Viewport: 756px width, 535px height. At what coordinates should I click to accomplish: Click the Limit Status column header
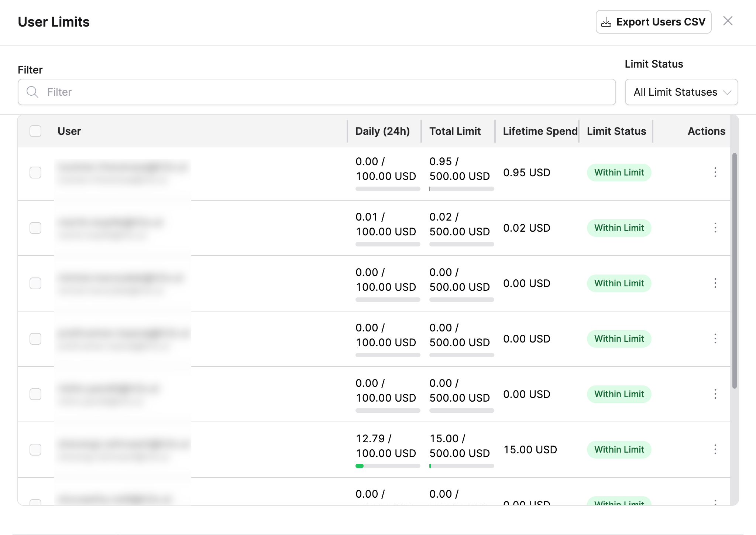click(x=616, y=131)
